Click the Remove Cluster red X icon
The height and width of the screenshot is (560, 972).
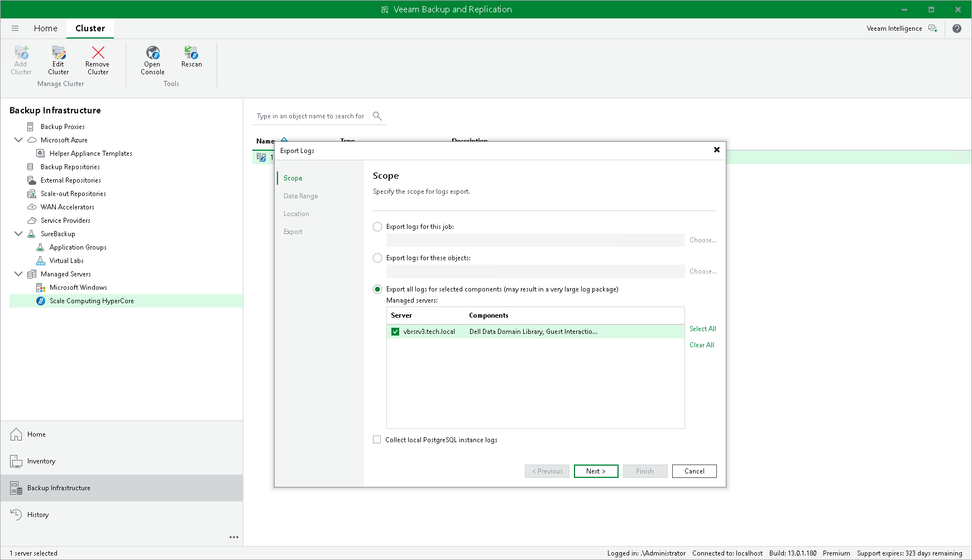tap(98, 52)
